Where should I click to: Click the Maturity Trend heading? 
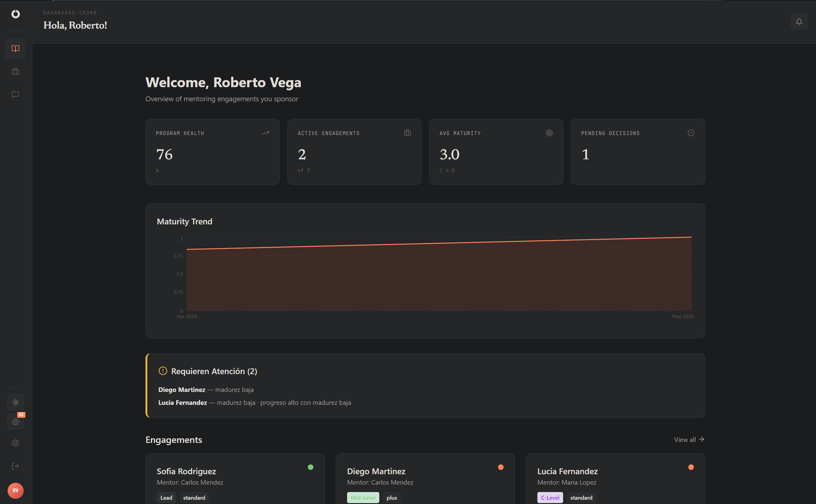click(185, 222)
